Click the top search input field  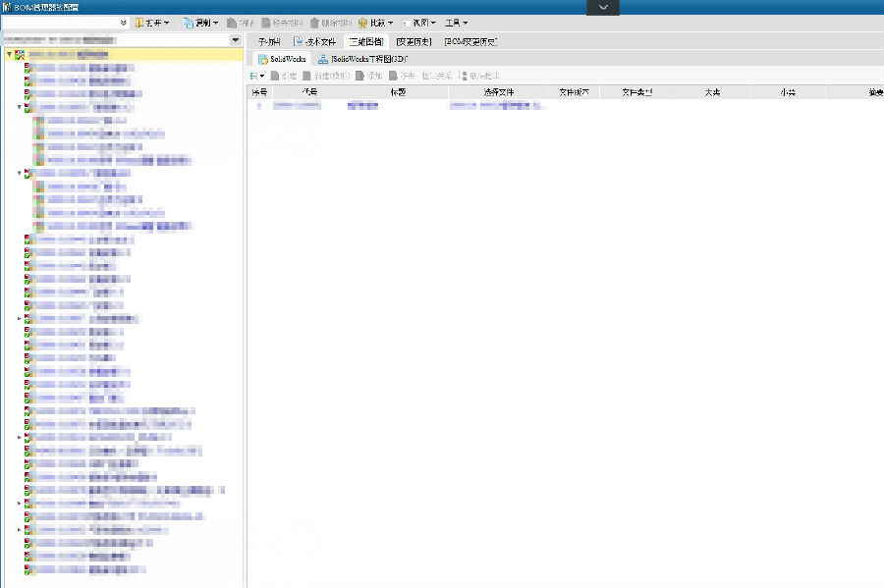(59, 23)
